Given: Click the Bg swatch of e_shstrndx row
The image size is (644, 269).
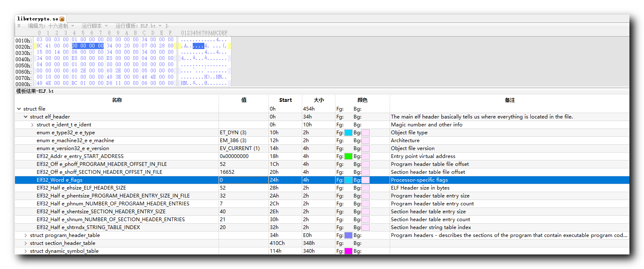Looking at the screenshot, I should tap(366, 227).
